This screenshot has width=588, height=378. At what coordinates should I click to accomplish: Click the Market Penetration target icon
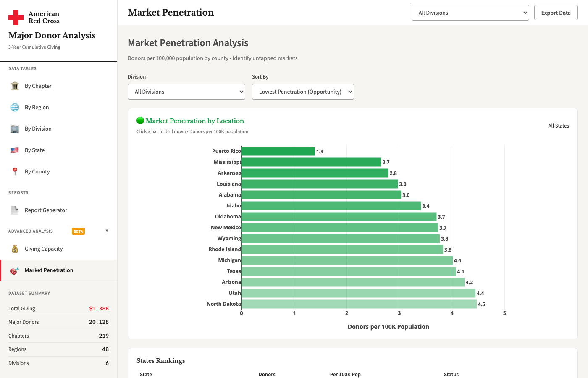pos(15,270)
